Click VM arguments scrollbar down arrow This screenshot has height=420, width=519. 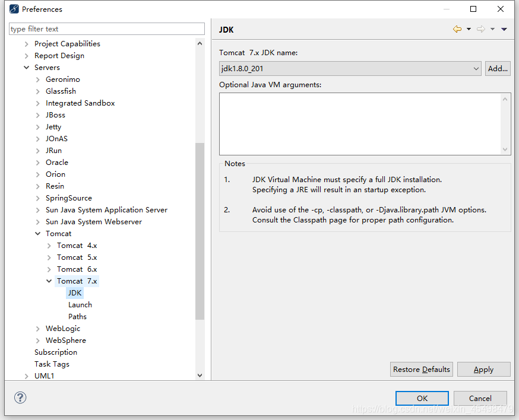pos(505,149)
